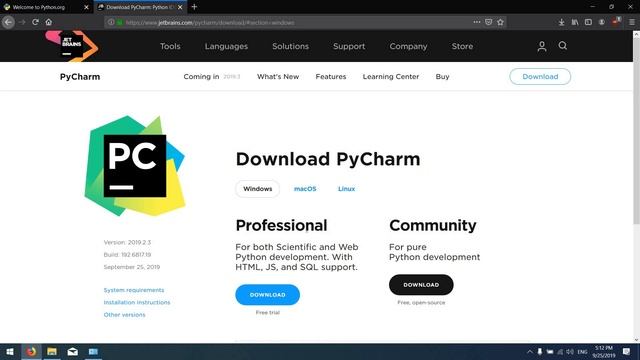Click the browser address bar URL
This screenshot has width=640, height=360.
coord(210,22)
